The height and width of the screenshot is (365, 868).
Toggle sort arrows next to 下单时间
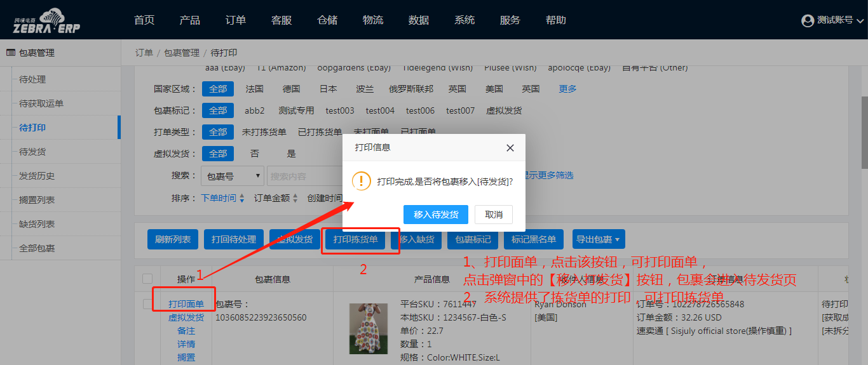(x=241, y=199)
